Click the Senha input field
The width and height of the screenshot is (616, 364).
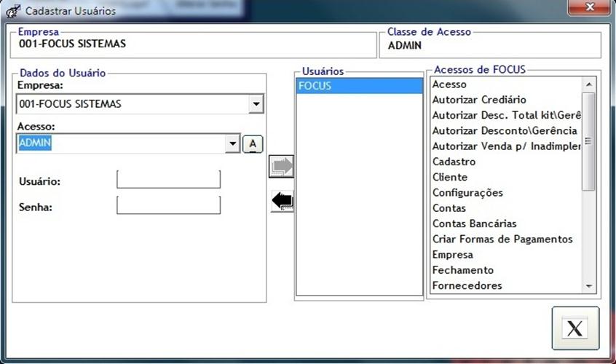(x=168, y=205)
